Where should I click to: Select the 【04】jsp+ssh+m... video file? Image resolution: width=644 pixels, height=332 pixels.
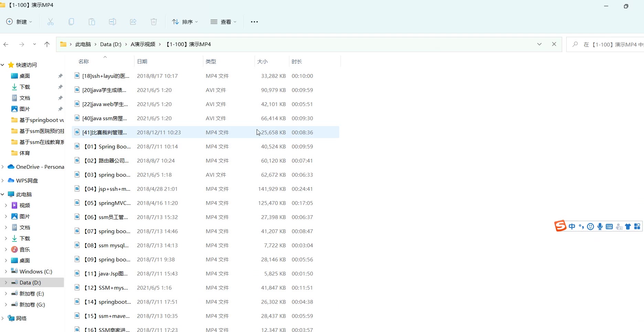tap(107, 189)
